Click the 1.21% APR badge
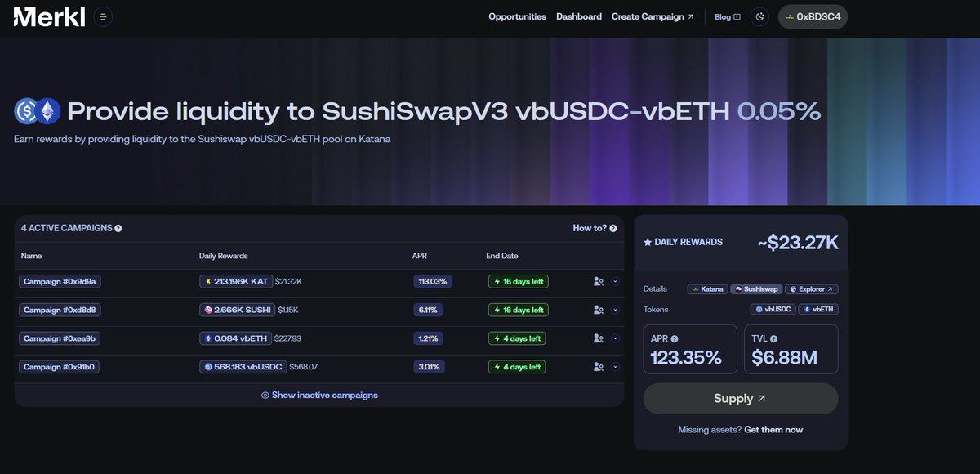 (x=428, y=338)
